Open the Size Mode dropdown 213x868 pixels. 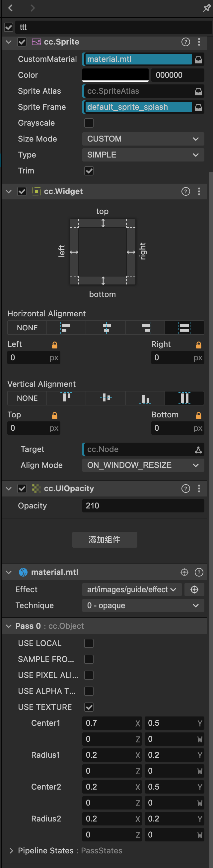click(143, 139)
